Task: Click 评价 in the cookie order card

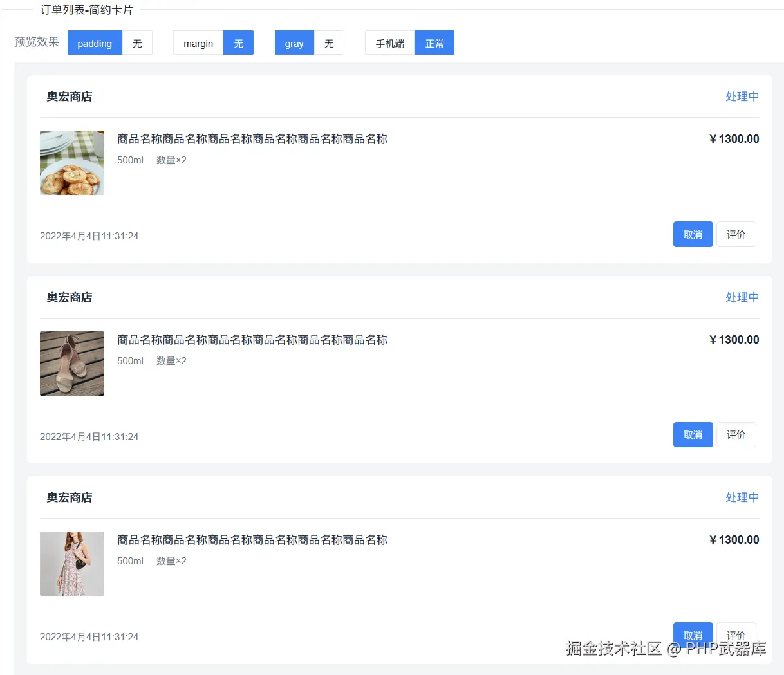Action: 736,235
